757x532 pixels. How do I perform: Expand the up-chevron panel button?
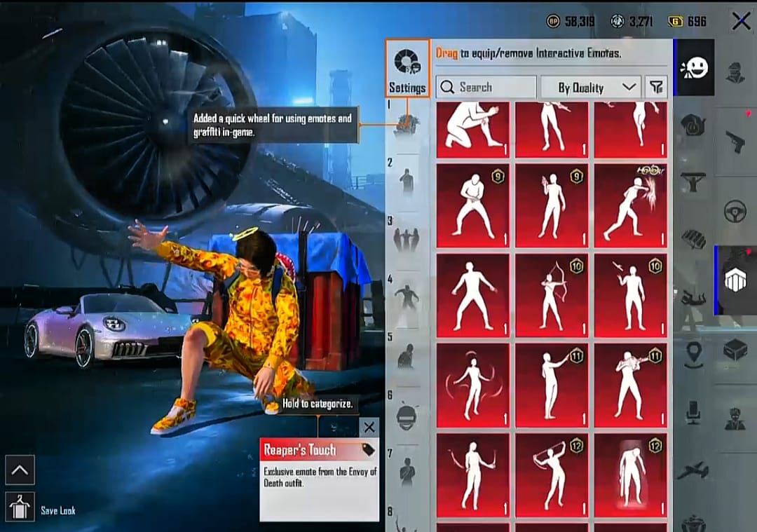(x=20, y=470)
